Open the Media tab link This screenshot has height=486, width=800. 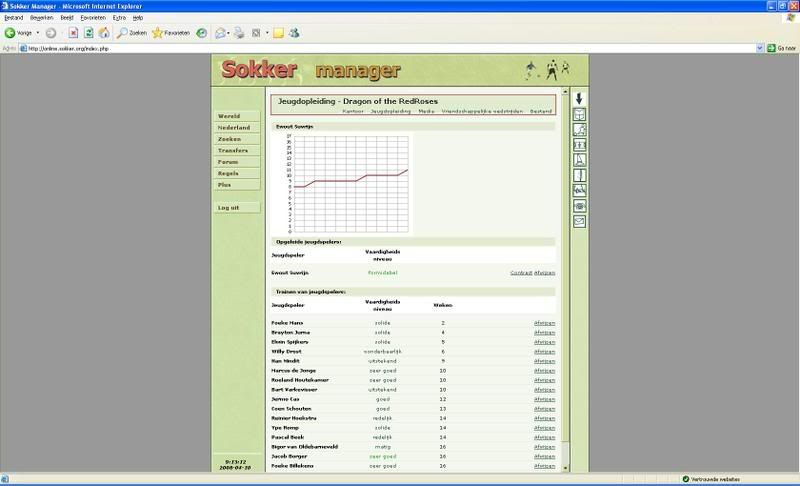tap(426, 111)
